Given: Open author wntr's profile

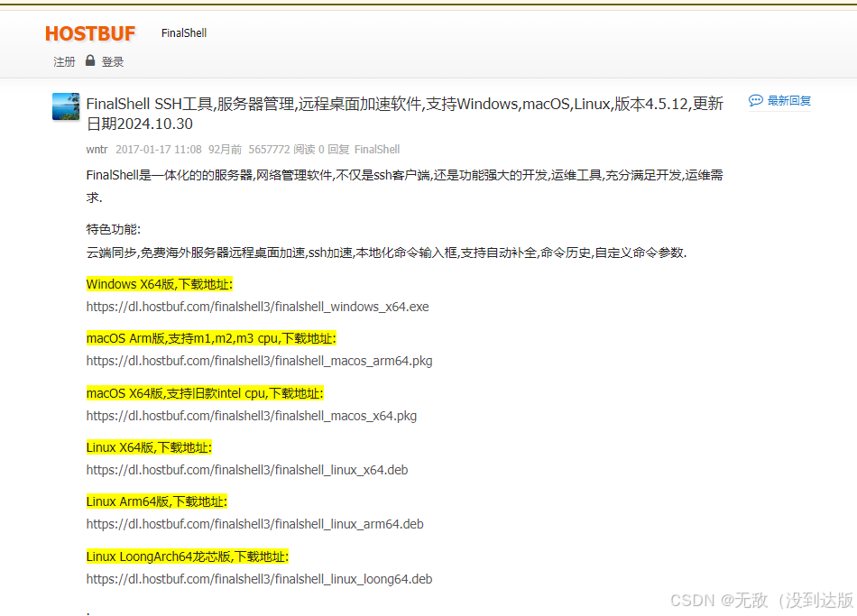Looking at the screenshot, I should 97,150.
